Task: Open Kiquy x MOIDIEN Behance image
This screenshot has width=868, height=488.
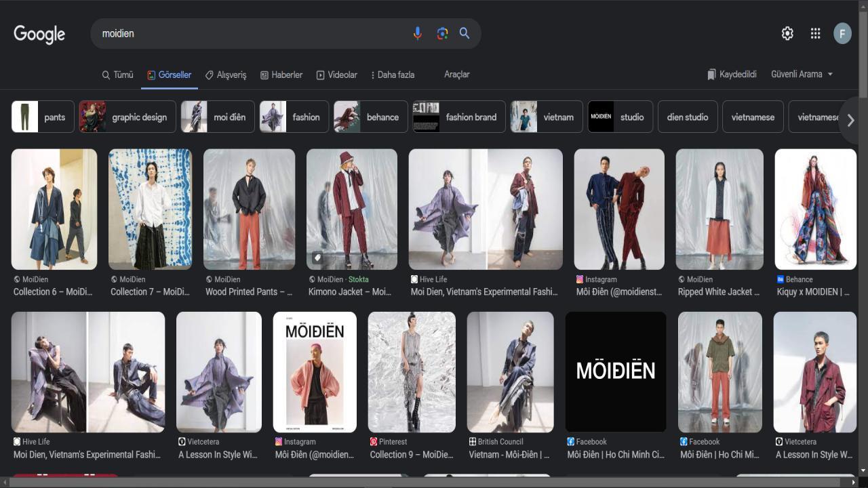Action: (816, 209)
